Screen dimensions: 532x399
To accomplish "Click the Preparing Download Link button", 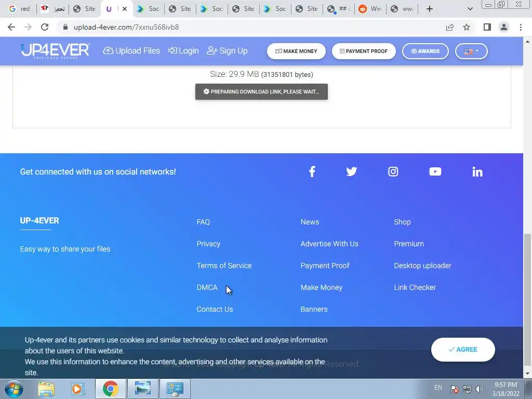I will coord(261,91).
